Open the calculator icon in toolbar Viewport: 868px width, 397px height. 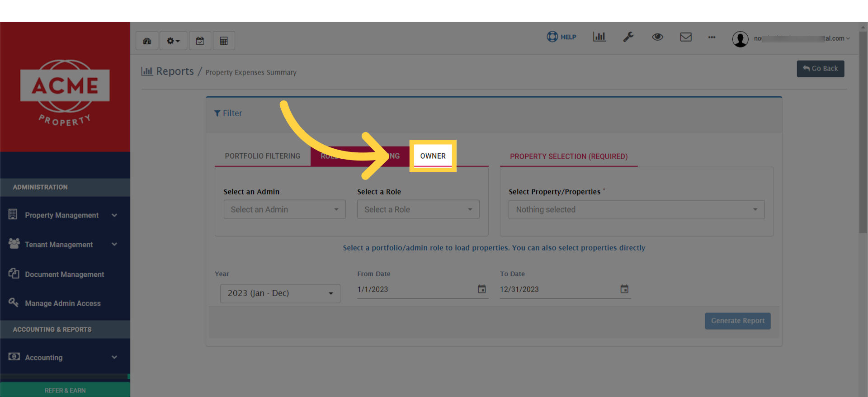point(224,41)
